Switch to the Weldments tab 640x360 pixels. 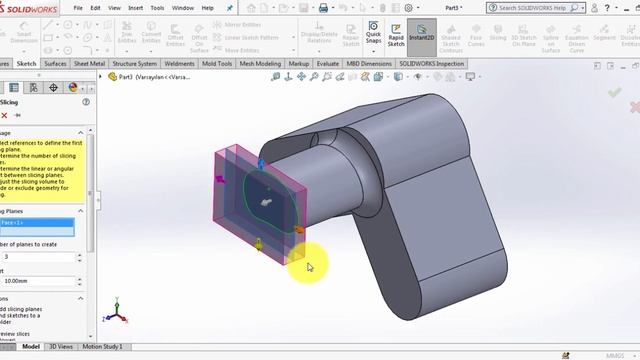179,64
